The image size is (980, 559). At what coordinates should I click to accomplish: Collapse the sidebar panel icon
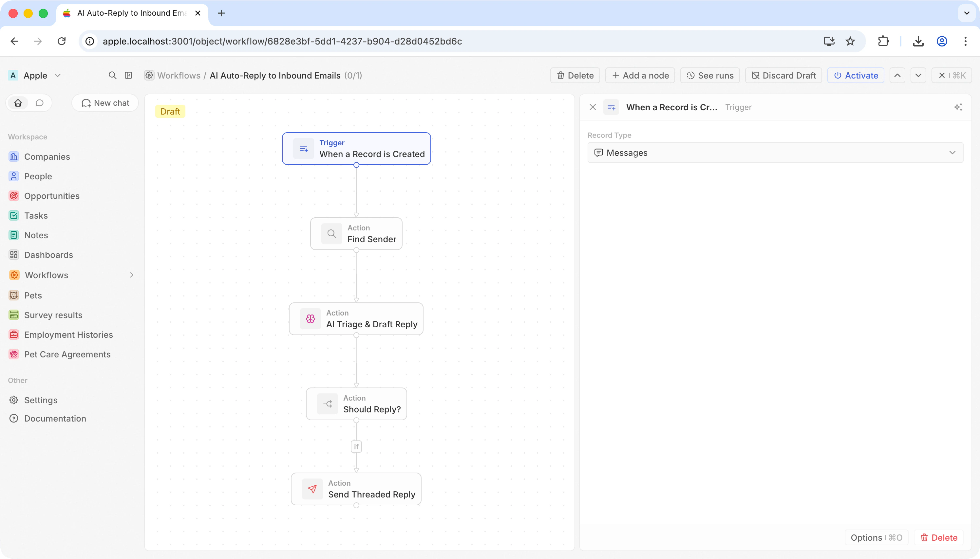(128, 75)
